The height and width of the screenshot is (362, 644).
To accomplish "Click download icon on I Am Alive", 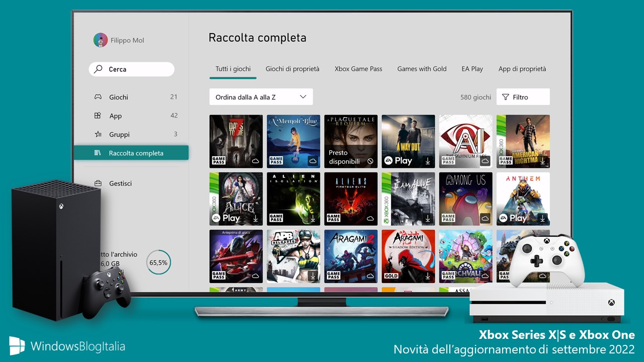I will 428,218.
